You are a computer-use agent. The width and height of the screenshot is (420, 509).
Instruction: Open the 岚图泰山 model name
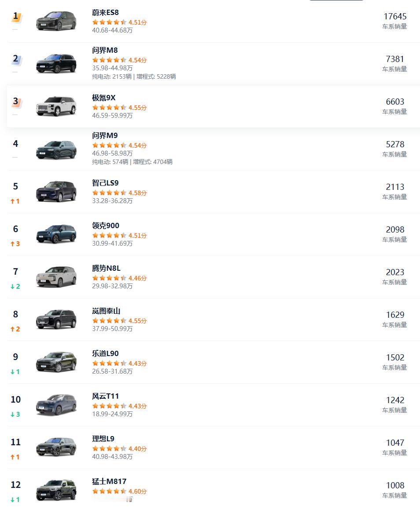click(x=106, y=311)
